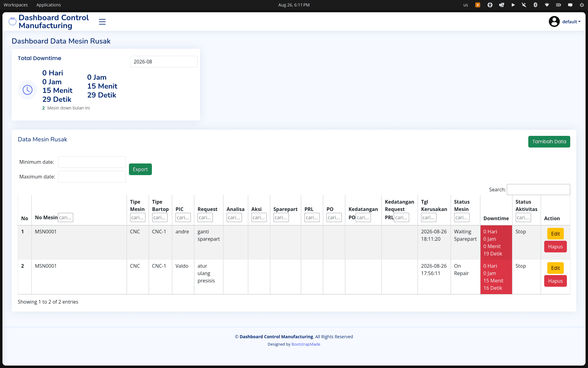Click 'Showing 1 to 2 of 2 entries'
The width and height of the screenshot is (588, 368).
tap(48, 302)
